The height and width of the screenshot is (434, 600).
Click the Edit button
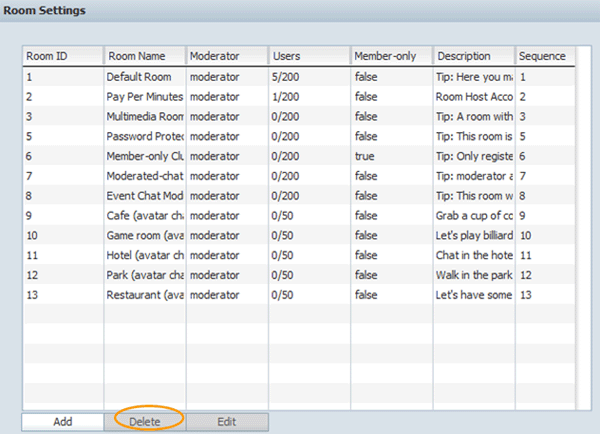tap(226, 422)
